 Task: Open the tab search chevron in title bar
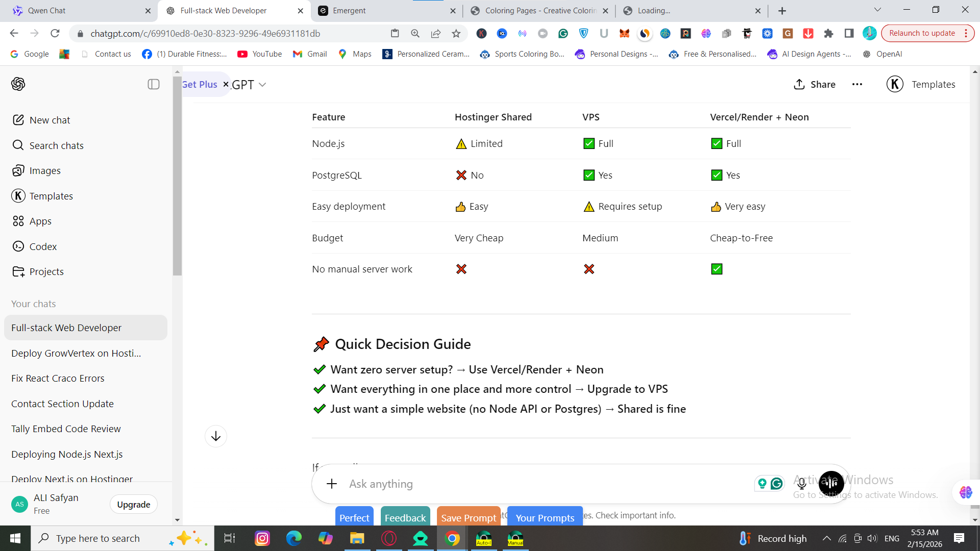coord(877,10)
